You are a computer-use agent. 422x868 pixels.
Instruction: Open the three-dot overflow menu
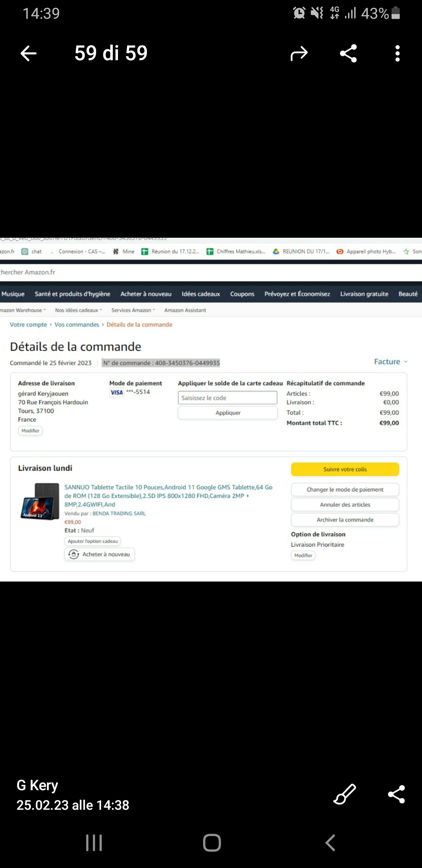click(x=397, y=53)
